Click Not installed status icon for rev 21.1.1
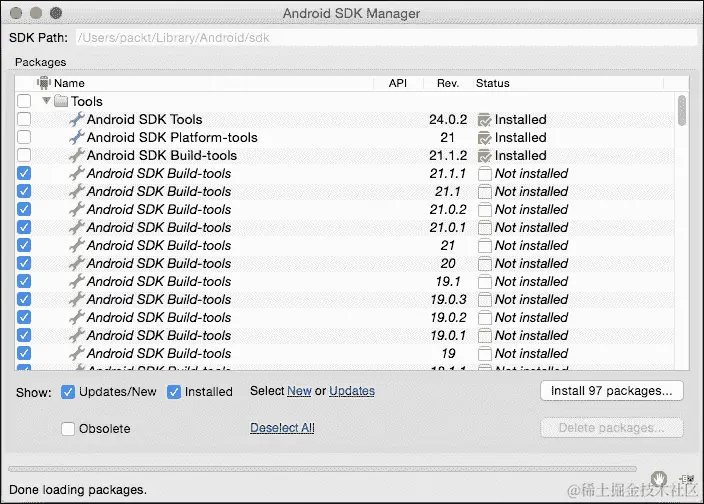 coord(484,174)
